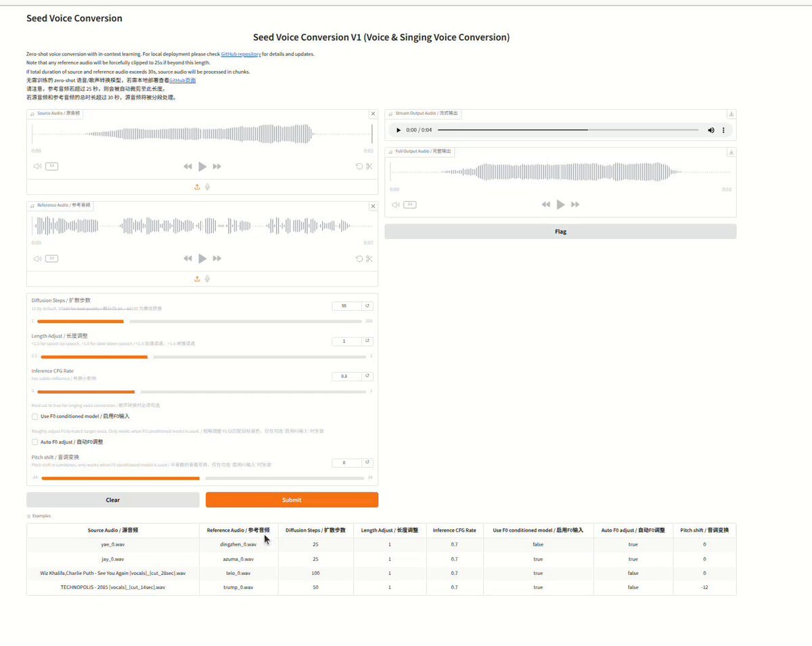This screenshot has width=812, height=646.
Task: Download the Full Output Audio file
Action: [x=731, y=152]
